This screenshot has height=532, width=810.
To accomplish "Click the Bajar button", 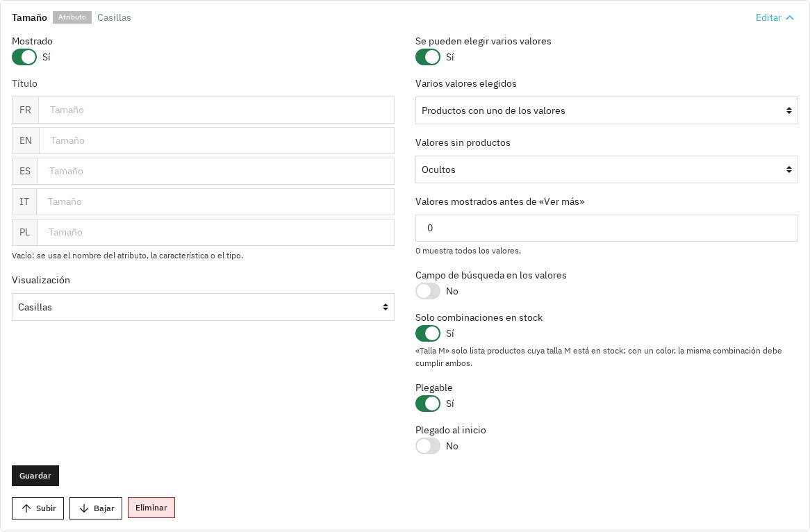I will click(x=96, y=509).
